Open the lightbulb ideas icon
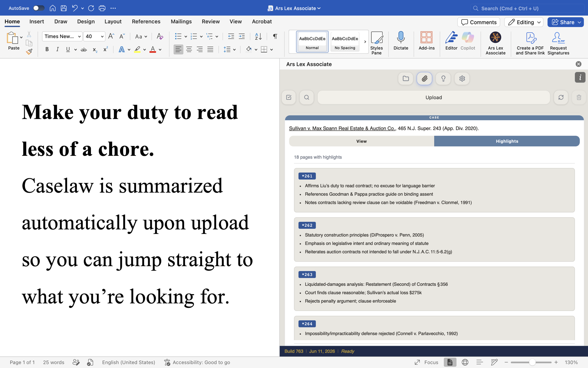 (443, 79)
